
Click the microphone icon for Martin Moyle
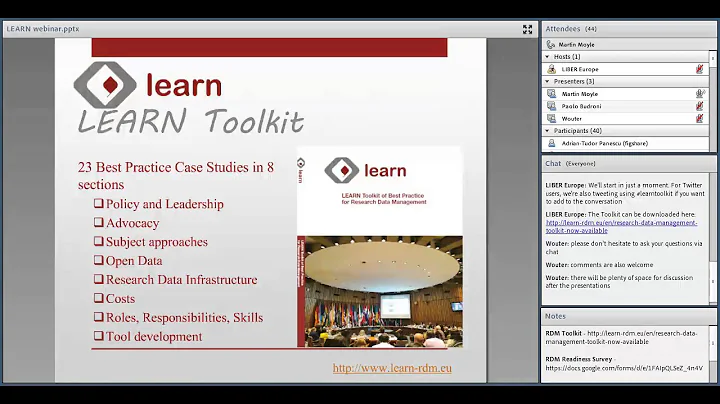coord(700,94)
